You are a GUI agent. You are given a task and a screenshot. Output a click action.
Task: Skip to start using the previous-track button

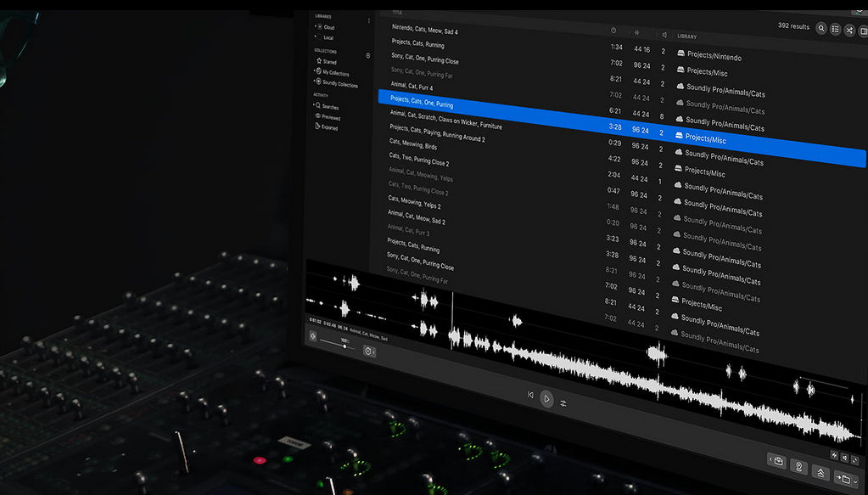[x=530, y=395]
